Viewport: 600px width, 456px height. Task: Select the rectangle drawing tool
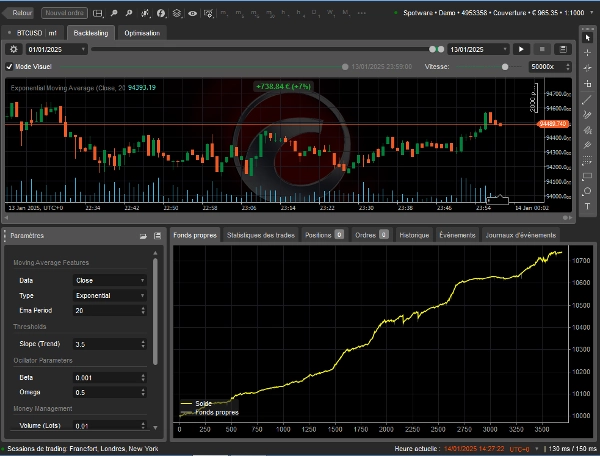(587, 176)
